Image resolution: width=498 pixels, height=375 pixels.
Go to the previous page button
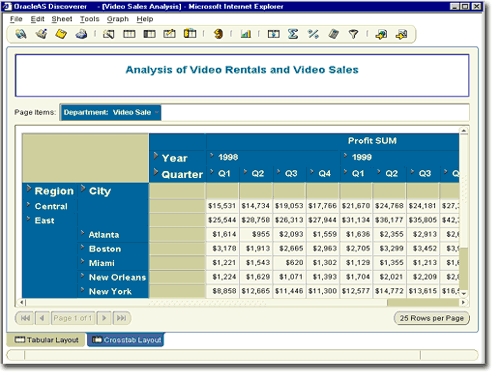coord(42,318)
